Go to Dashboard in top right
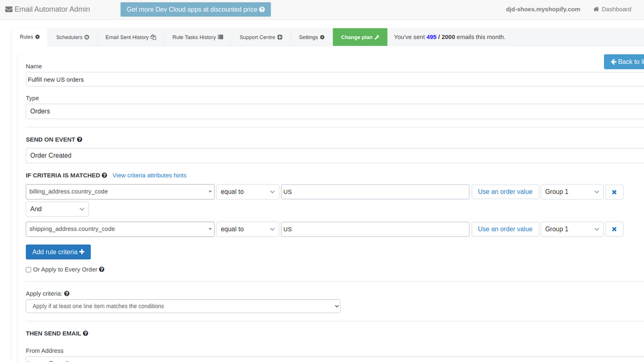644x362 pixels. click(612, 9)
